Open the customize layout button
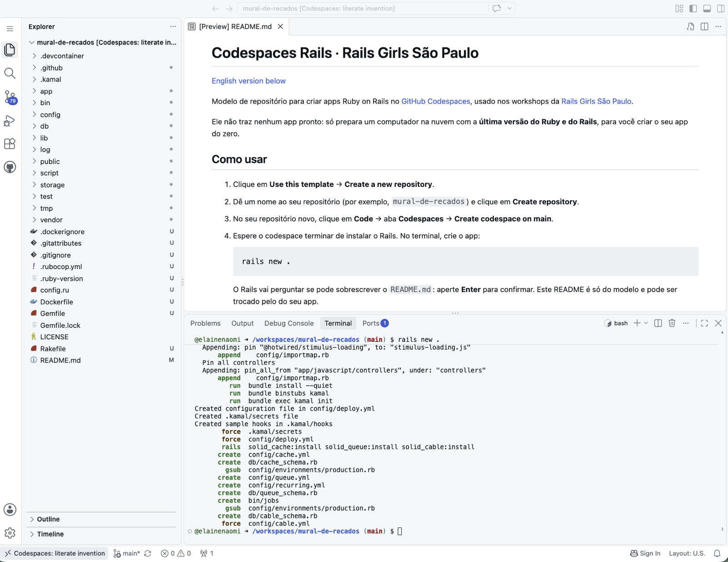Viewport: 728px width, 562px height. tap(679, 9)
